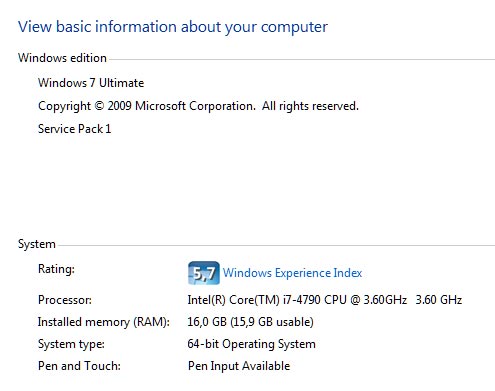Select the 16,0 GB memory value
Viewport: 495px width, 391px height.
[x=207, y=322]
